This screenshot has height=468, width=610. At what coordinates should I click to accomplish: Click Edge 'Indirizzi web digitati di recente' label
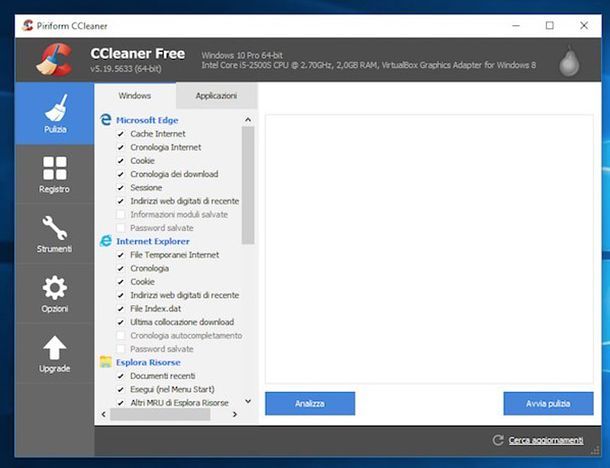click(185, 201)
